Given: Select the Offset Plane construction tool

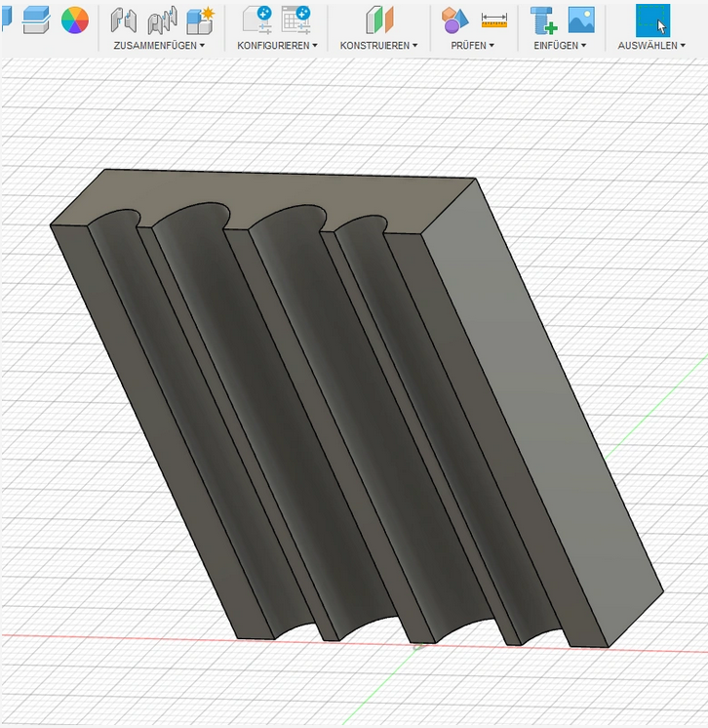Looking at the screenshot, I should point(379,20).
